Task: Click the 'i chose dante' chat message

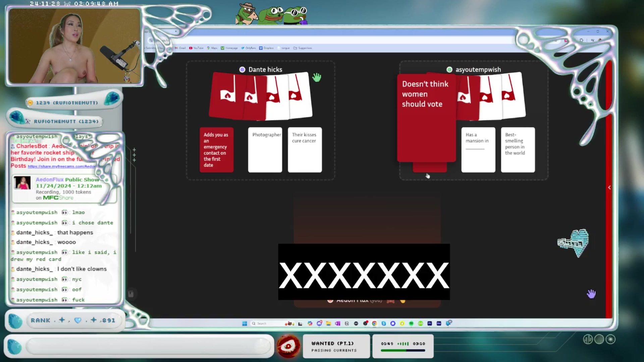Action: (x=93, y=223)
